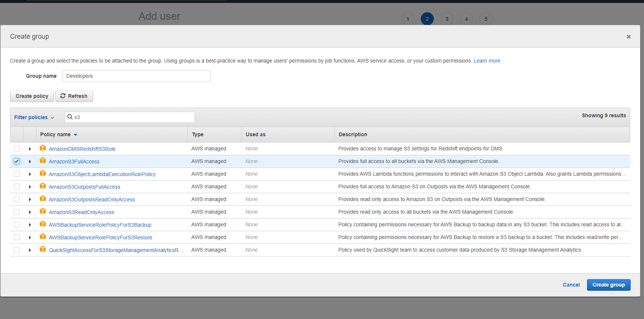Click the search magnifier icon in filter box
Screen dimensions: 644x319
click(x=70, y=117)
